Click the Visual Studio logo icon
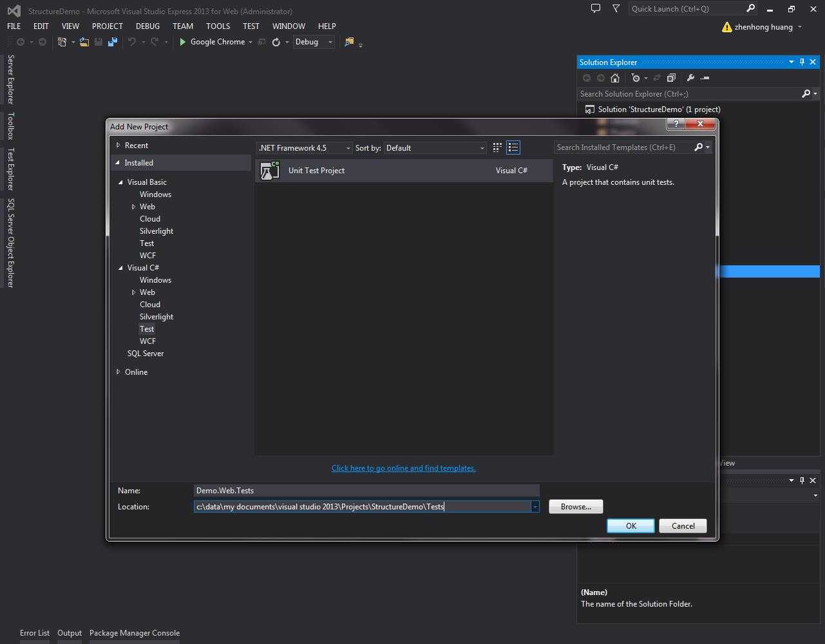The width and height of the screenshot is (825, 644). 14,11
